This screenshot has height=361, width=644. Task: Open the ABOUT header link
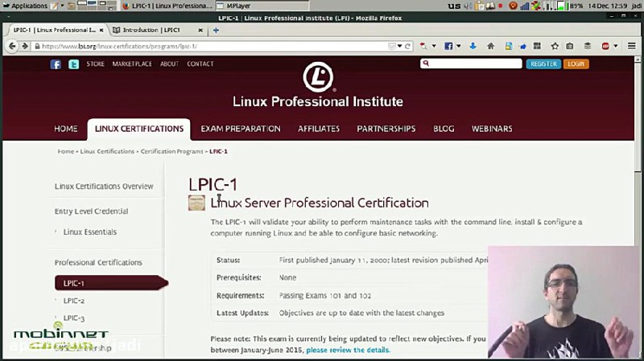click(x=169, y=64)
